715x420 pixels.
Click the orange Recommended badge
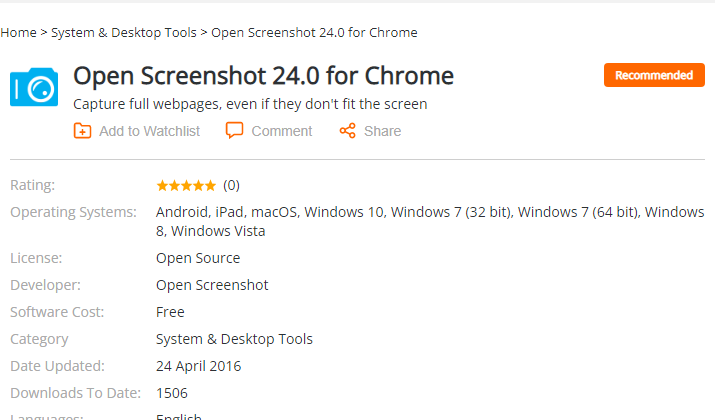pyautogui.click(x=654, y=75)
